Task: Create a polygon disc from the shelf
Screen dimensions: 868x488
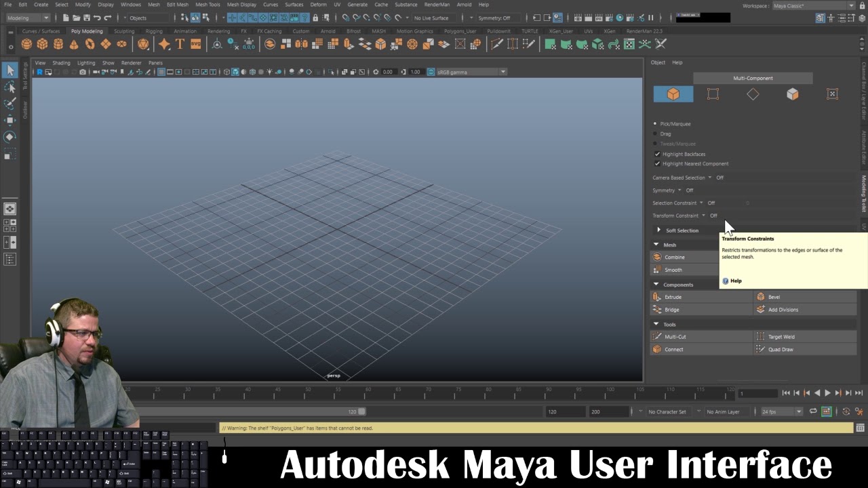Action: coord(121,44)
